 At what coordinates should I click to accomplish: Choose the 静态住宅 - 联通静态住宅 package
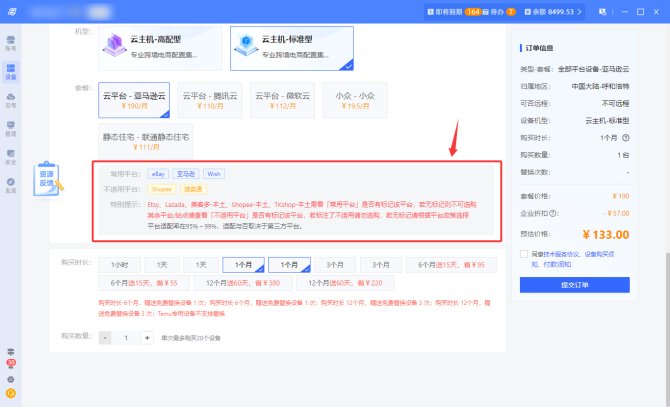[146, 141]
